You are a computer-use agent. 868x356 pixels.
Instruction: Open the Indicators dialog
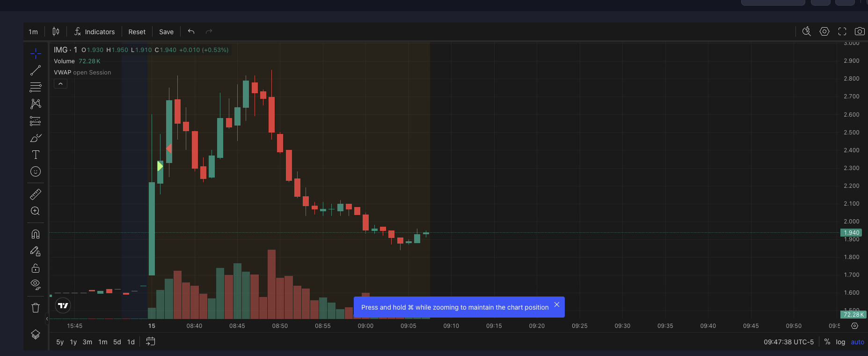(x=95, y=32)
